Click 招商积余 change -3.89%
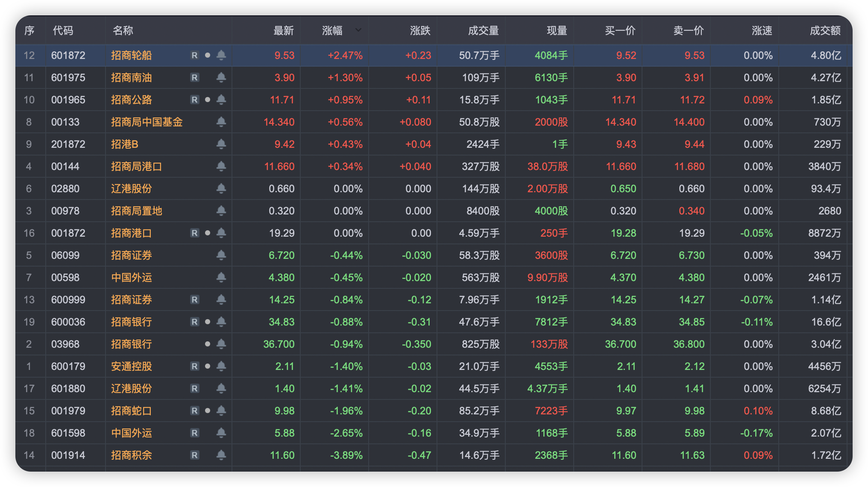This screenshot has height=487, width=868. point(346,455)
